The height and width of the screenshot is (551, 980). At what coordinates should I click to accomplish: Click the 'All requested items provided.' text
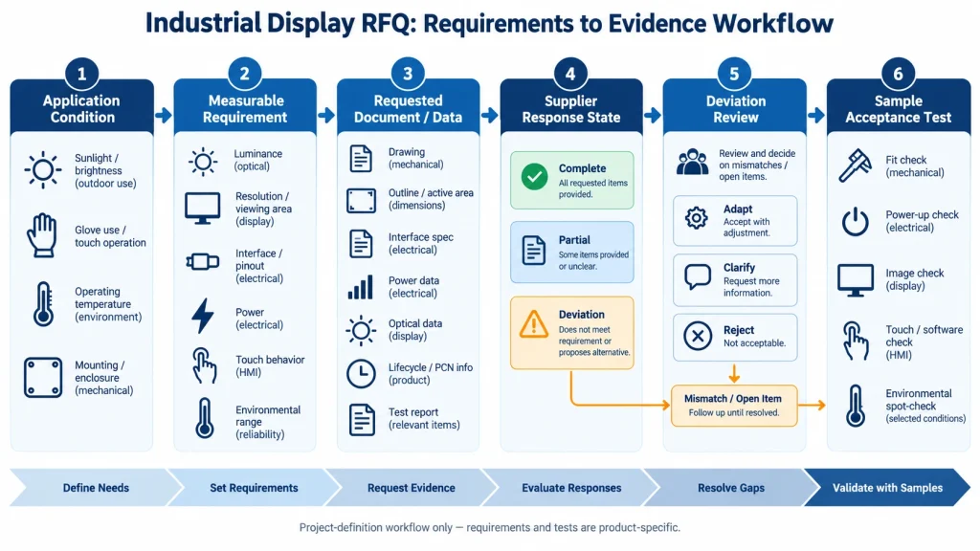pyautogui.click(x=593, y=188)
